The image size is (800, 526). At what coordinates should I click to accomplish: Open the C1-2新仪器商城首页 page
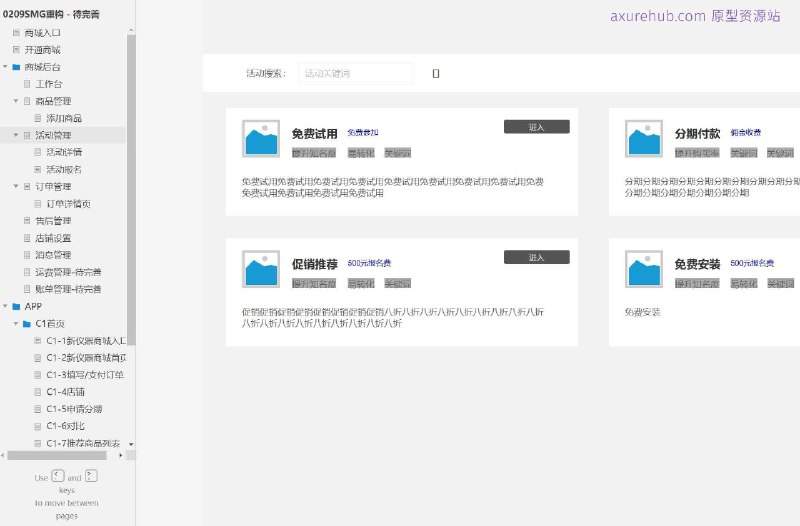coord(86,358)
